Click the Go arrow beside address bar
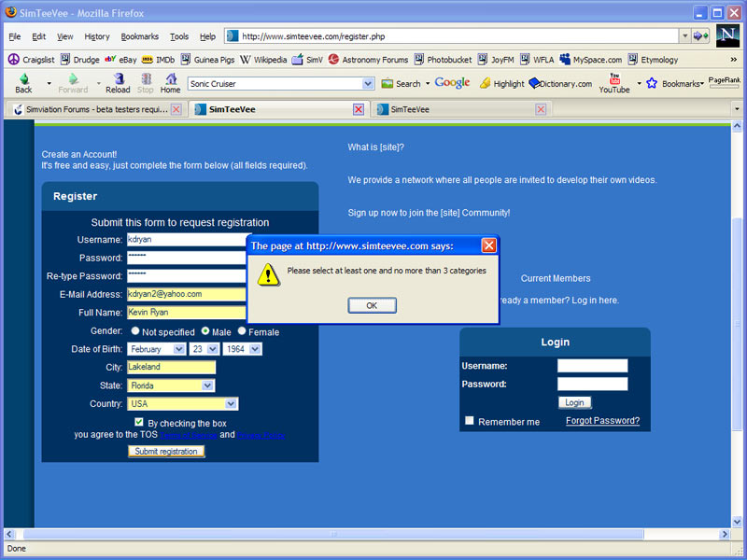This screenshot has width=747, height=560. coord(701,35)
